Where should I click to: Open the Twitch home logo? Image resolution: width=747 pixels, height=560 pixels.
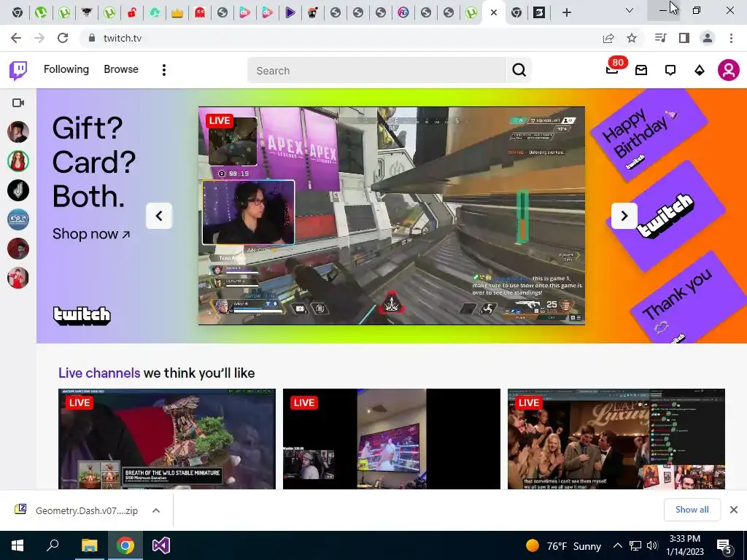pyautogui.click(x=18, y=71)
